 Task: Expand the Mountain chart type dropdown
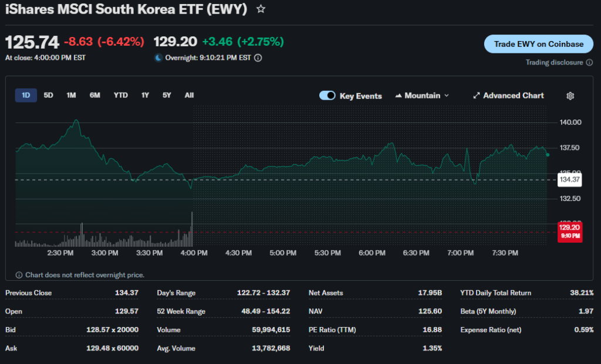[422, 96]
